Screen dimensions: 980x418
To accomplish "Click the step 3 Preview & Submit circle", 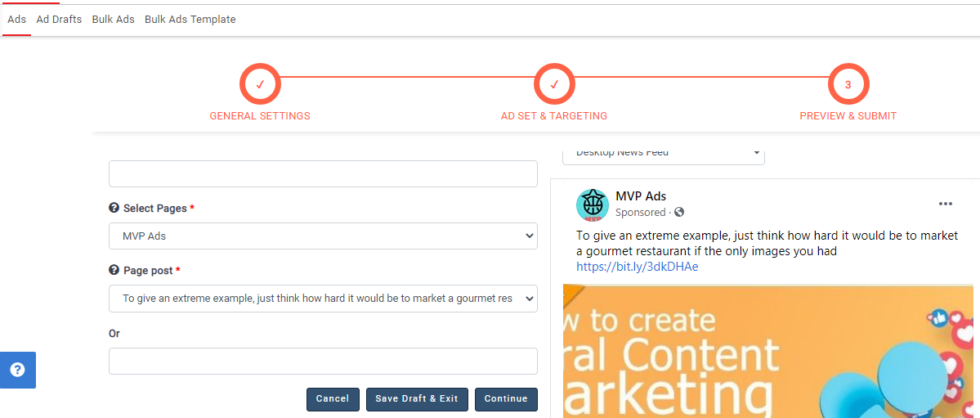I will click(848, 84).
